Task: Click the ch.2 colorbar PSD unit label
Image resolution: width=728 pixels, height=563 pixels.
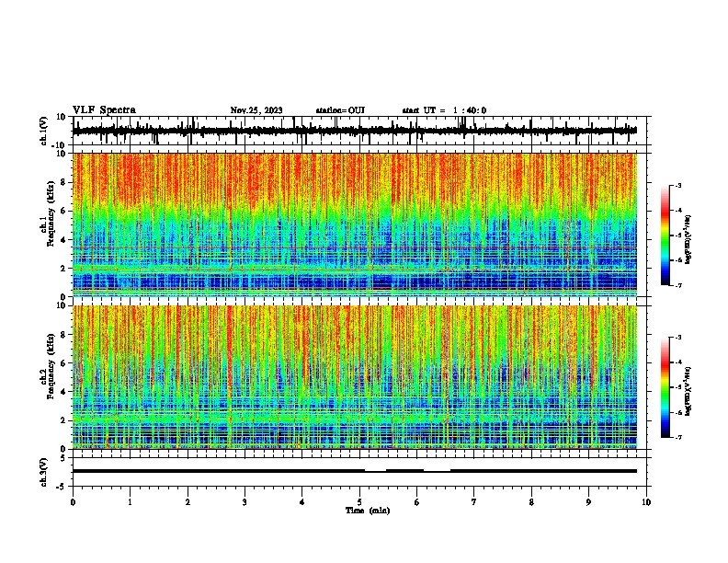Action: click(688, 391)
